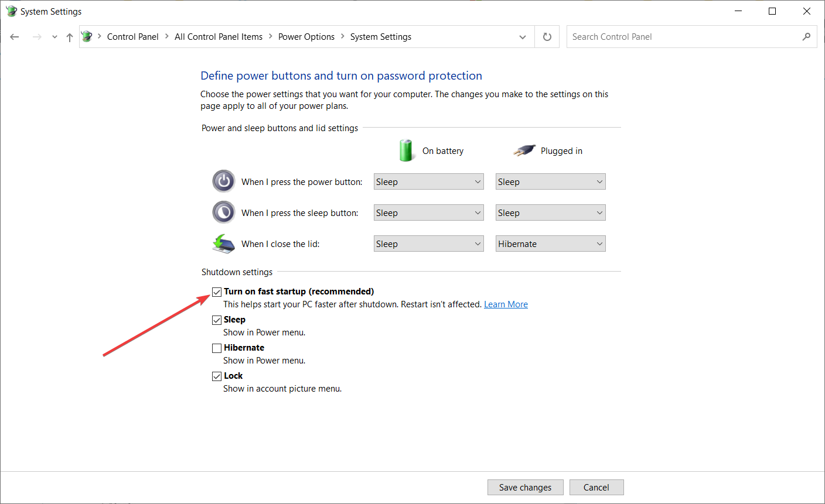Image resolution: width=825 pixels, height=504 pixels.
Task: Click Control Panel in the breadcrumb
Action: point(133,36)
